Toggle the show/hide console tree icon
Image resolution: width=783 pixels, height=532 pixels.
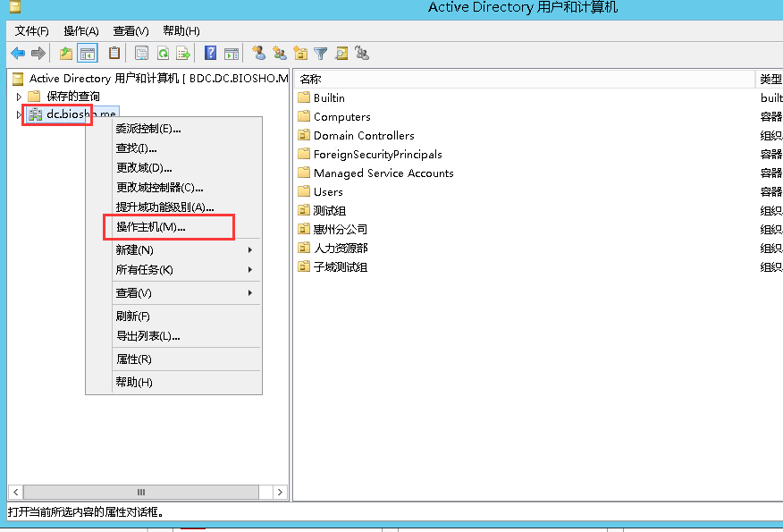[88, 53]
